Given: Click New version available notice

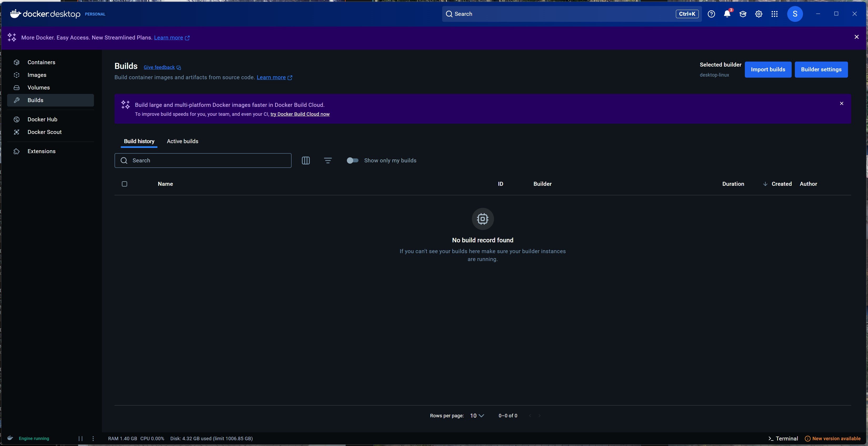Looking at the screenshot, I should pyautogui.click(x=833, y=438).
